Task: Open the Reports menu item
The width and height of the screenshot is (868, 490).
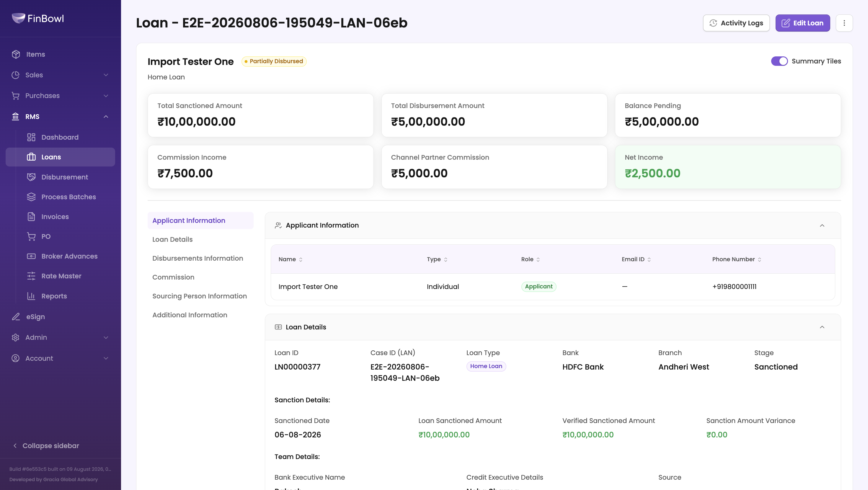Action: click(x=60, y=296)
